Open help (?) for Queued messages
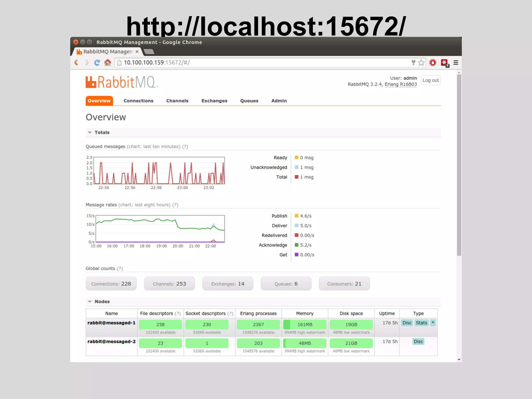532x399 pixels. [x=185, y=147]
